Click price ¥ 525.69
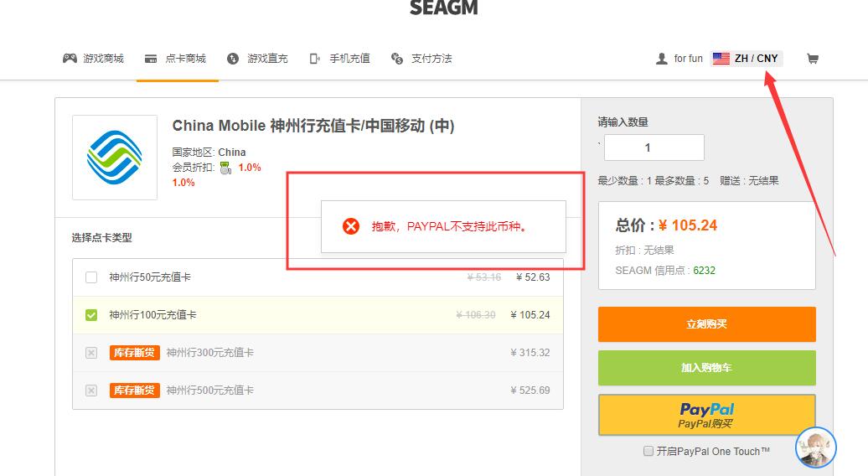 [x=530, y=391]
